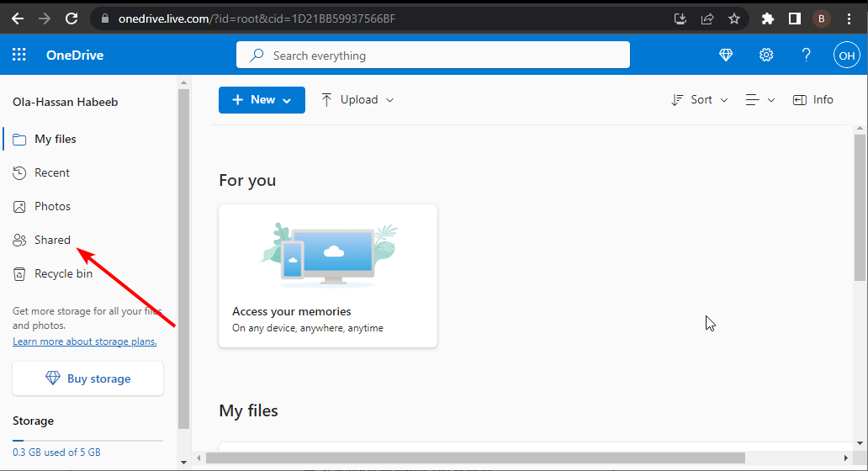Click Buy storage button
Screen dimensions: 868x471
click(88, 378)
